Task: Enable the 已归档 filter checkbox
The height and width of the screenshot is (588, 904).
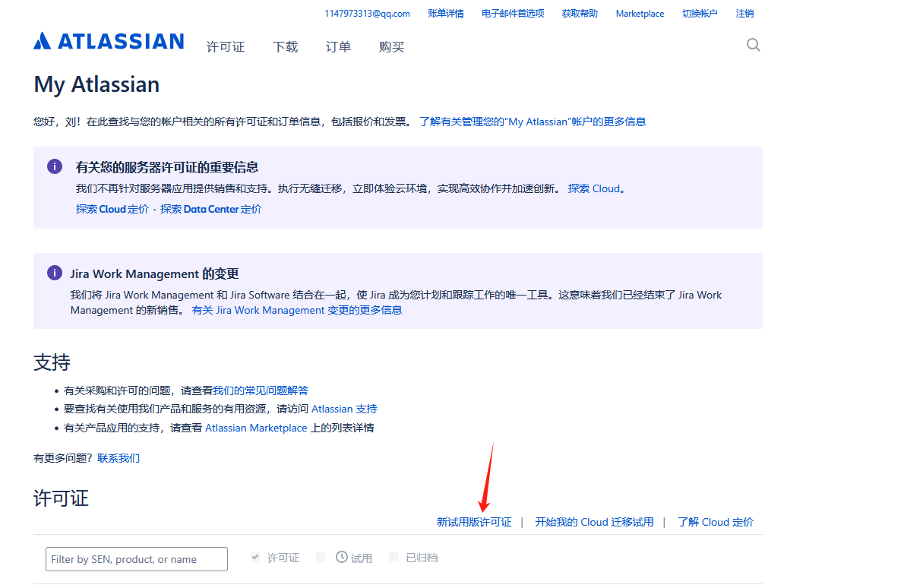Action: click(394, 557)
